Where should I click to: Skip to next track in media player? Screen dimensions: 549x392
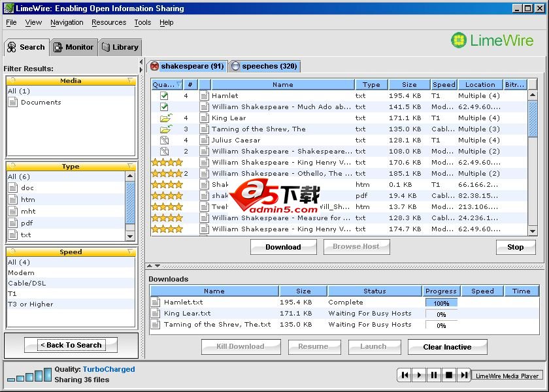pyautogui.click(x=463, y=375)
